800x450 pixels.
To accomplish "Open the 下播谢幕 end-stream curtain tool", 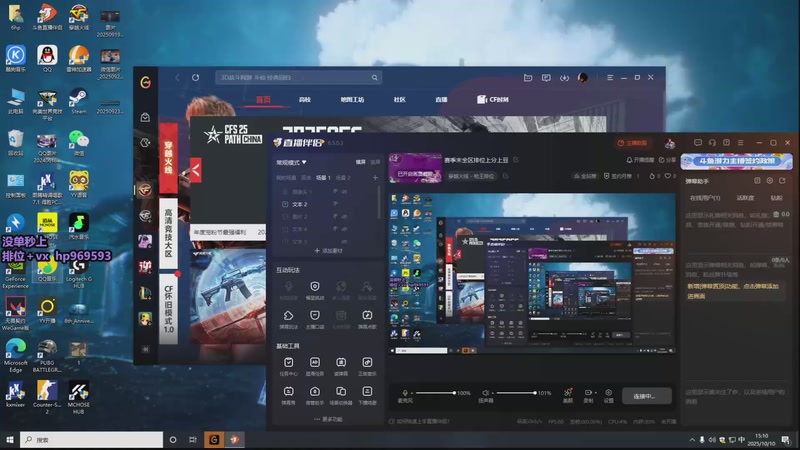I will 367,395.
